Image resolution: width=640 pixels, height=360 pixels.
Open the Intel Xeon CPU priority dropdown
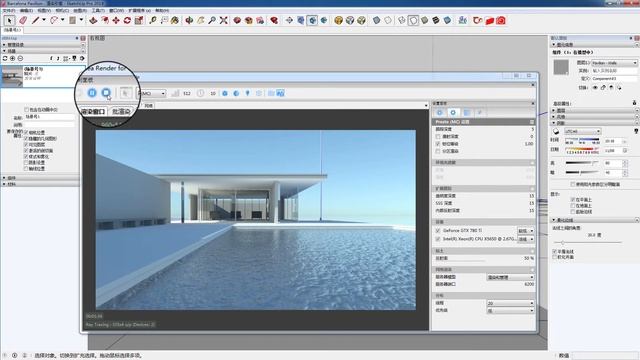pos(526,239)
